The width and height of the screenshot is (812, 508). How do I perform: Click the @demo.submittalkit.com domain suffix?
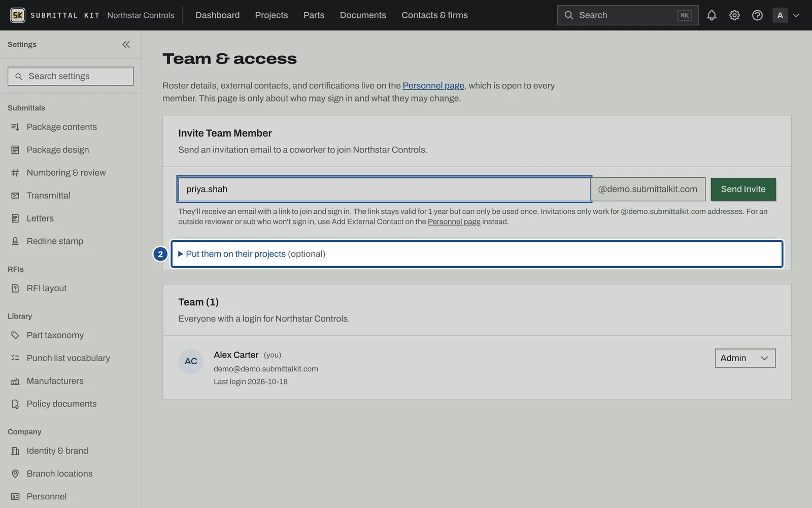point(648,189)
